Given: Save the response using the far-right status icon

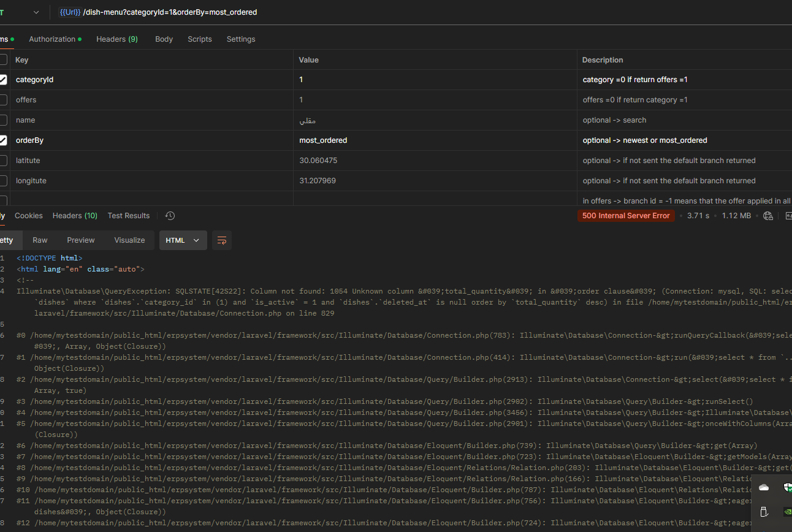Looking at the screenshot, I should (788, 216).
